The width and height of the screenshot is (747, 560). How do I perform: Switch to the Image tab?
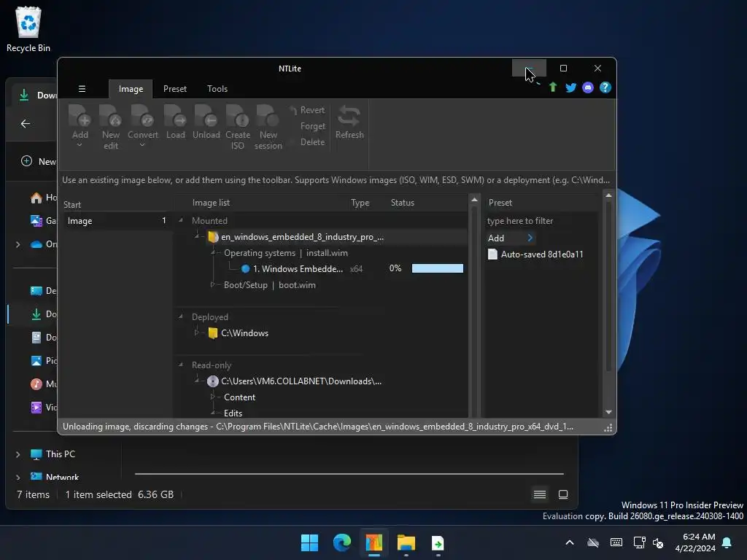click(131, 89)
